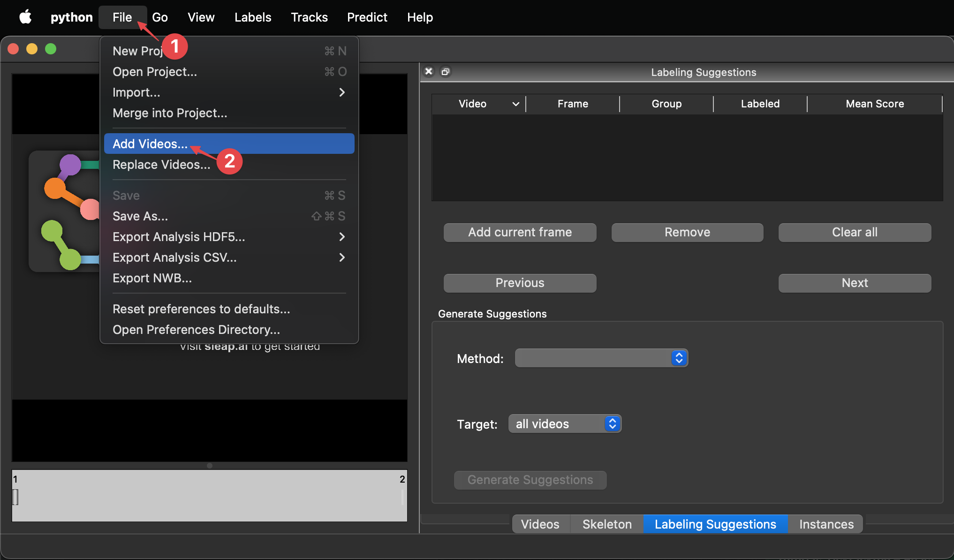Open the Predict menu
This screenshot has width=954, height=560.
(x=367, y=17)
